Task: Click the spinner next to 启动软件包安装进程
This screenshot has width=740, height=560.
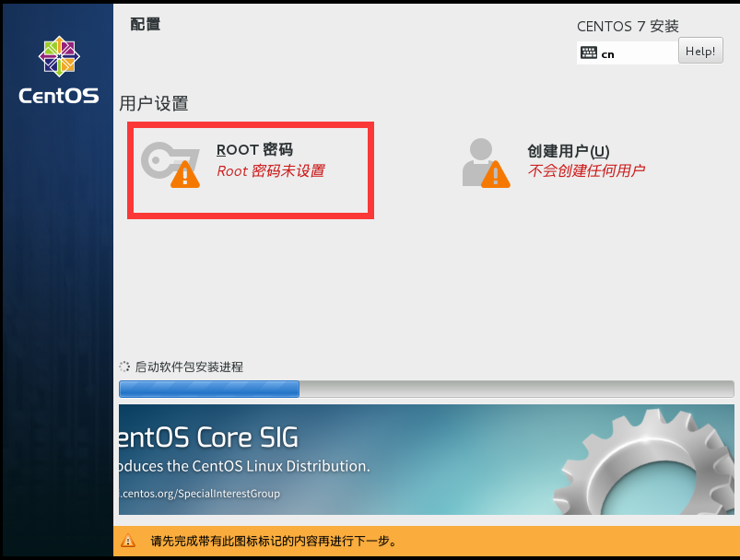Action: [124, 367]
